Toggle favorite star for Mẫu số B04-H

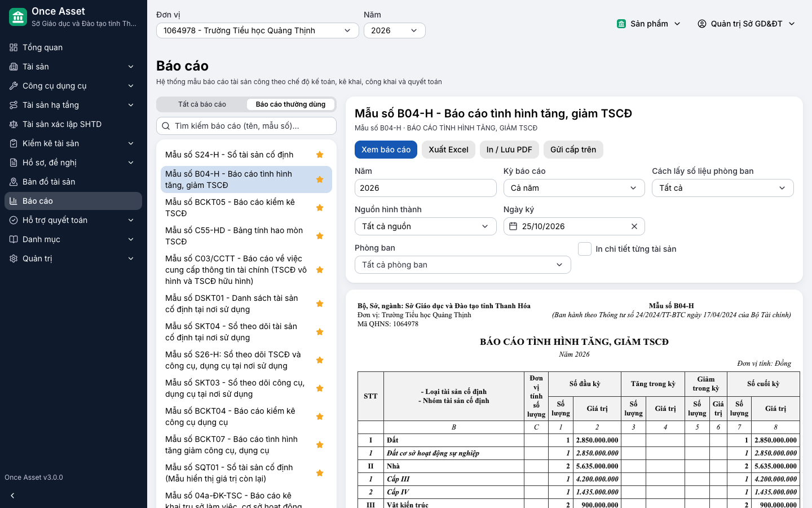point(320,179)
